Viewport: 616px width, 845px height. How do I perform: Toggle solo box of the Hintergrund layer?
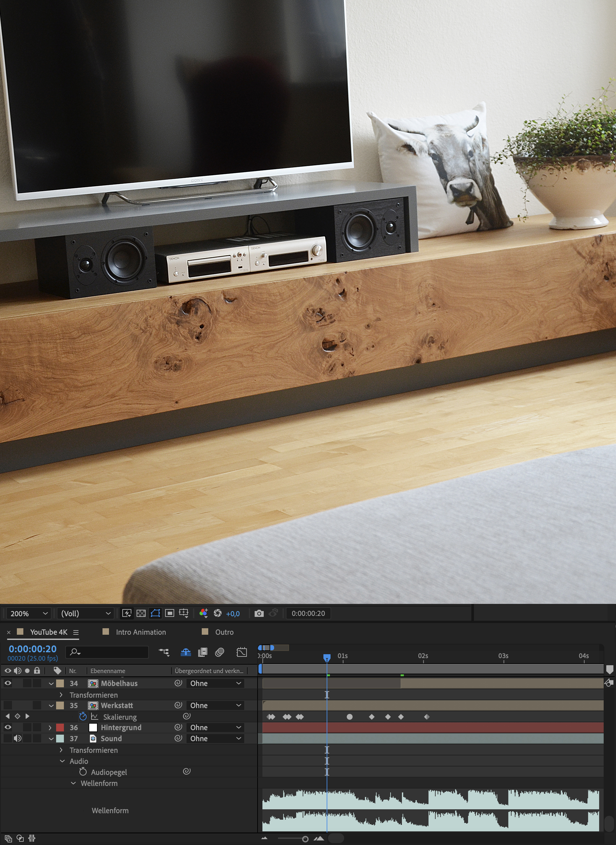pos(27,727)
